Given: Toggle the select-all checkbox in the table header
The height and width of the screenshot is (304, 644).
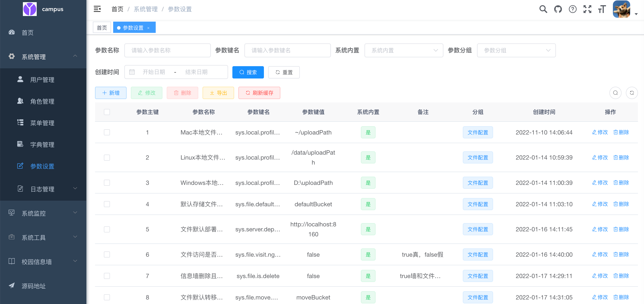Looking at the screenshot, I should (107, 112).
